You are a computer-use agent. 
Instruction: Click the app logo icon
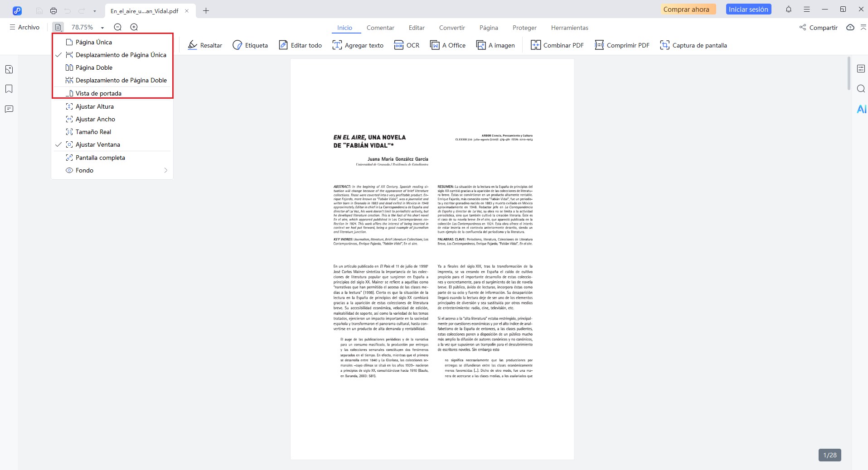pos(17,11)
